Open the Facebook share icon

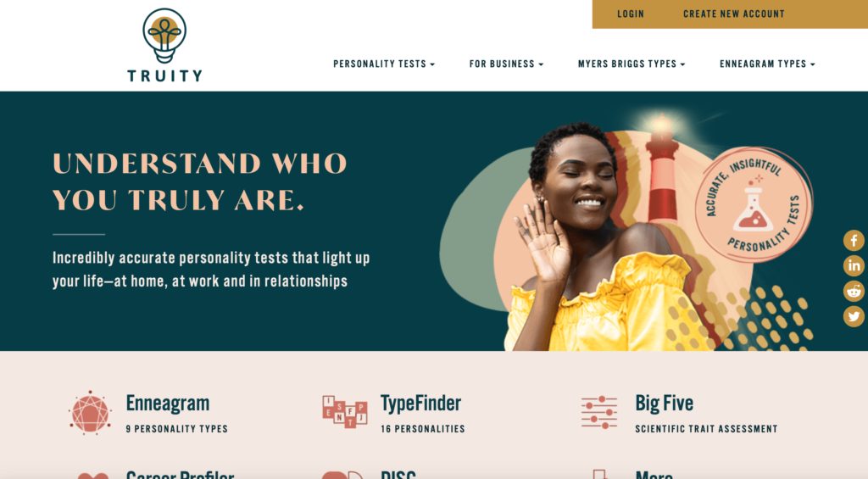click(854, 241)
